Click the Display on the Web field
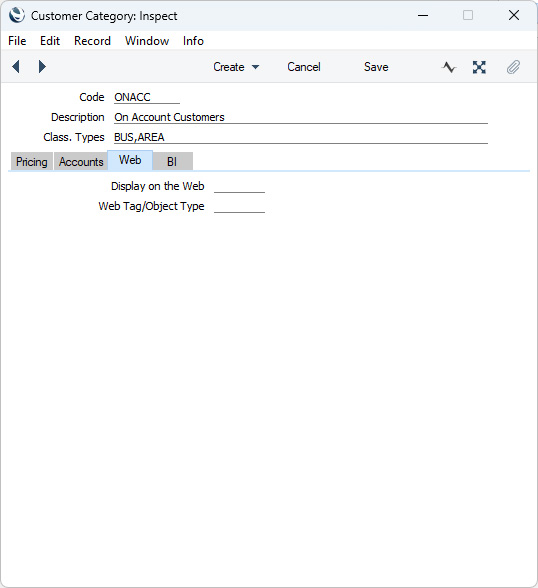This screenshot has height=588, width=538. [x=239, y=186]
